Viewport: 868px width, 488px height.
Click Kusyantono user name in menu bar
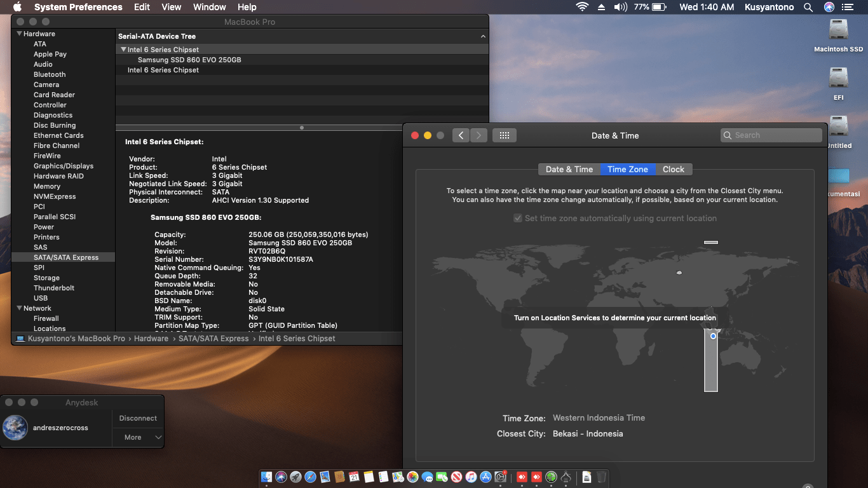[770, 7]
